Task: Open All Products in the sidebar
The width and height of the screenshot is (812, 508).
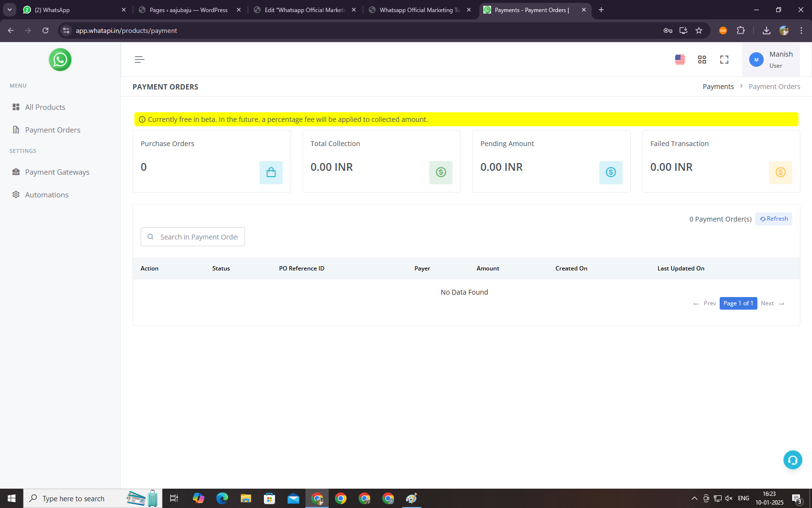Action: tap(45, 107)
